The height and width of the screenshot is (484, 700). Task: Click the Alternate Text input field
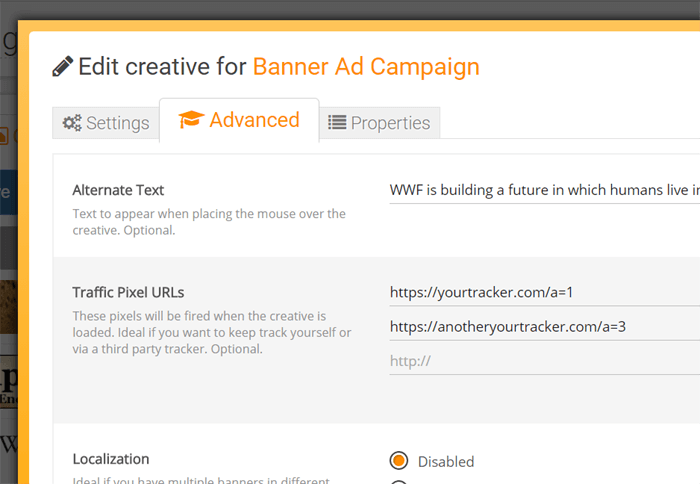click(x=545, y=191)
